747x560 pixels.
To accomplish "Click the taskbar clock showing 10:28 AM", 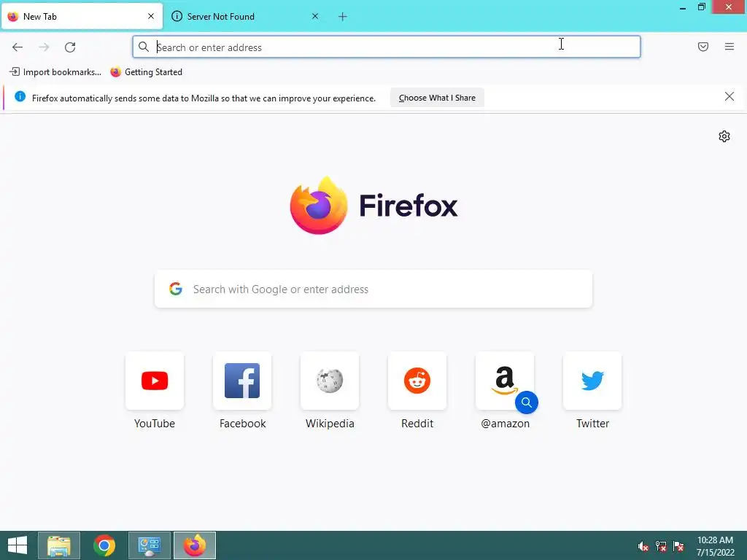I will click(x=715, y=546).
